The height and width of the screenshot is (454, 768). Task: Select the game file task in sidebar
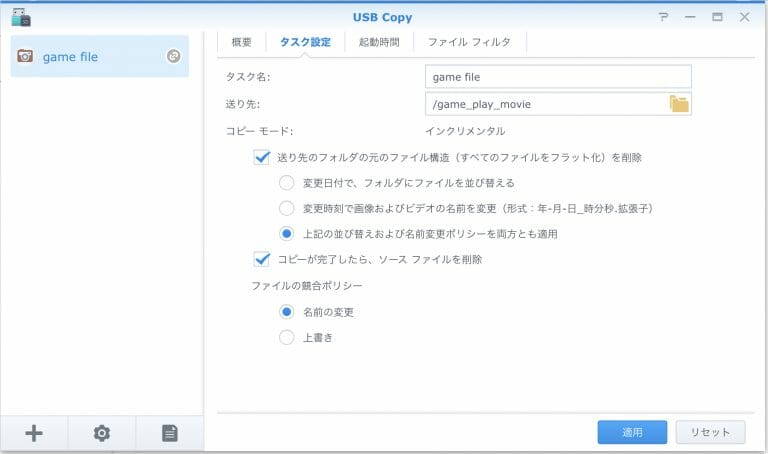[100, 56]
